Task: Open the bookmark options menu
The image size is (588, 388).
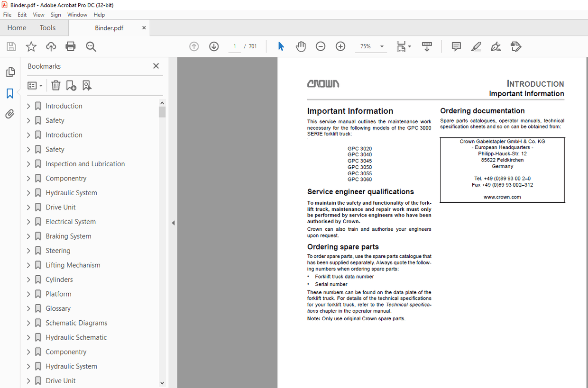Action: (35, 85)
